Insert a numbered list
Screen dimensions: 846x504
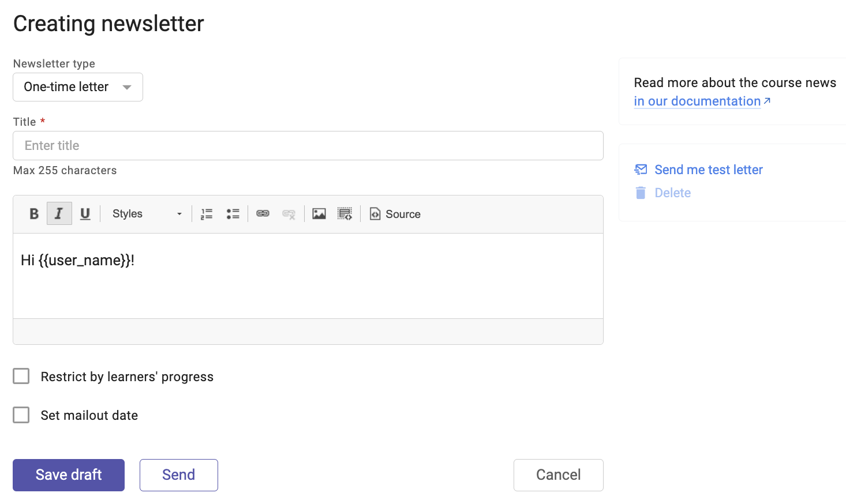[207, 214]
